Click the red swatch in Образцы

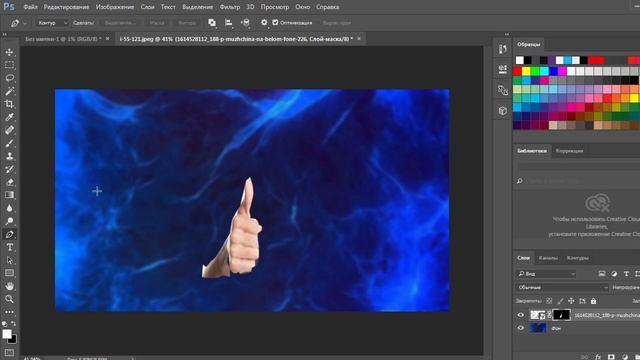pyautogui.click(x=518, y=71)
